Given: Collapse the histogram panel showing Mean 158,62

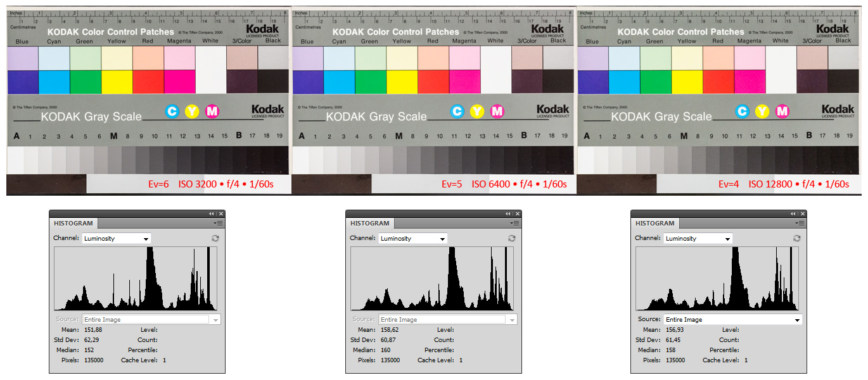Looking at the screenshot, I should [509, 214].
